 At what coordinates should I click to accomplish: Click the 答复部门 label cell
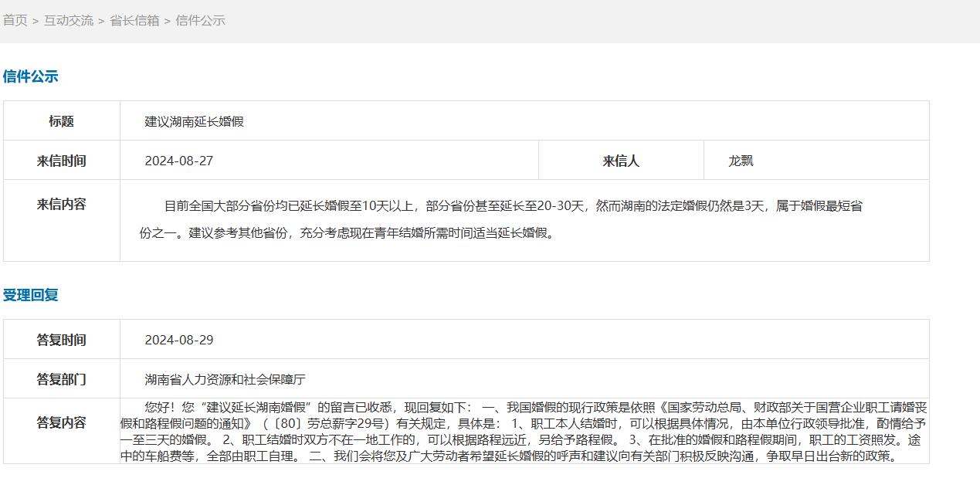point(62,379)
